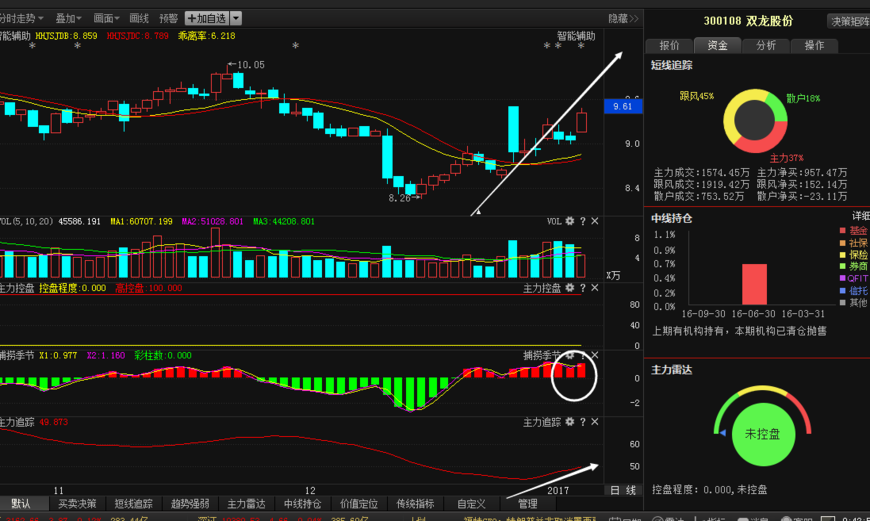Open the 分时走势 dropdown
Viewport: 870px width, 521px height.
point(21,18)
